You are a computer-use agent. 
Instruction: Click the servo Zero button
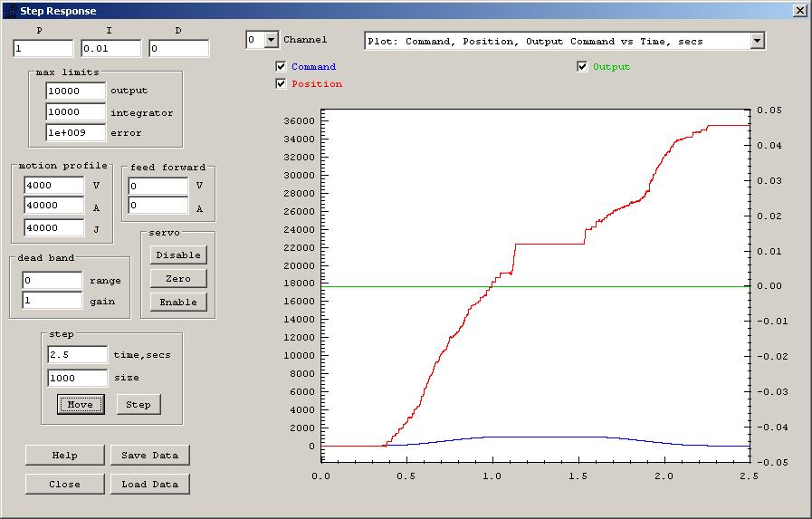178,279
